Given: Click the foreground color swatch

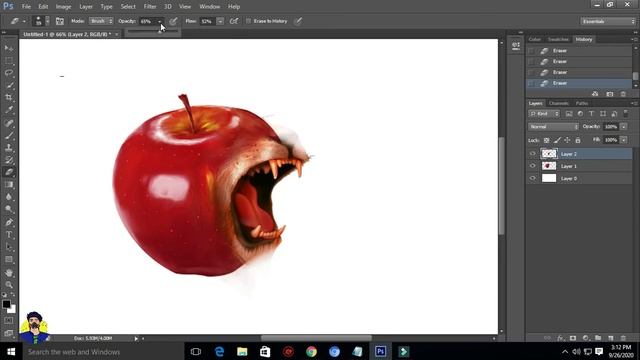Looking at the screenshot, I should [x=6, y=304].
